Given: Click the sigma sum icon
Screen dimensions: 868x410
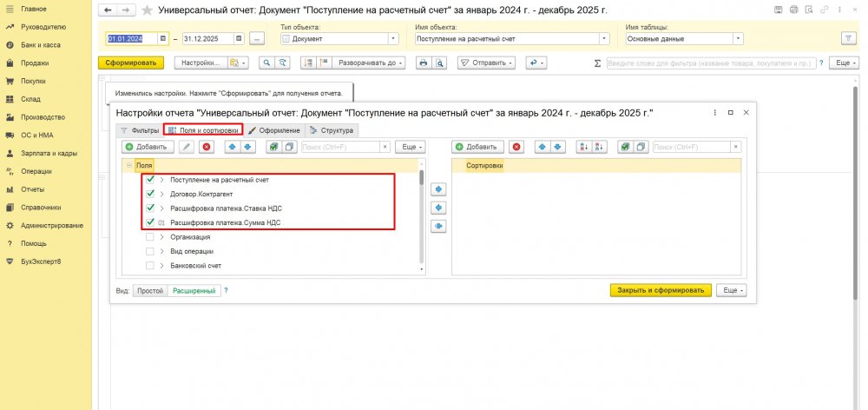Looking at the screenshot, I should pyautogui.click(x=597, y=63).
